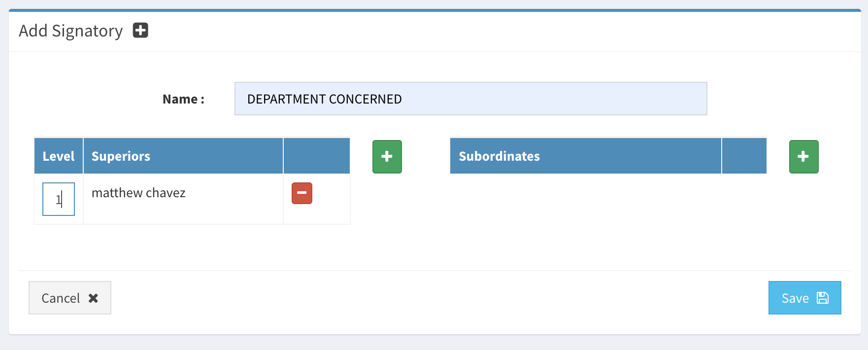This screenshot has width=868, height=350.
Task: Click the Level input box for matthew chavez
Action: [59, 199]
